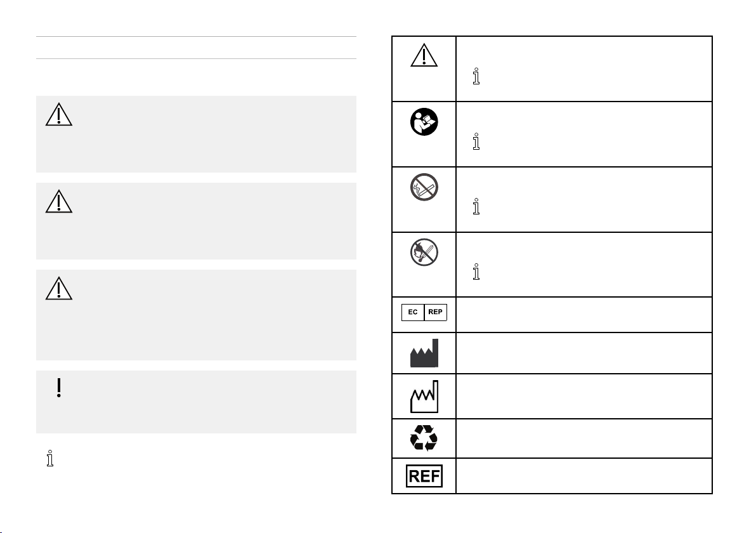756x533 pixels.
Task: Click the info icon in the read-manual row
Action: 476,141
